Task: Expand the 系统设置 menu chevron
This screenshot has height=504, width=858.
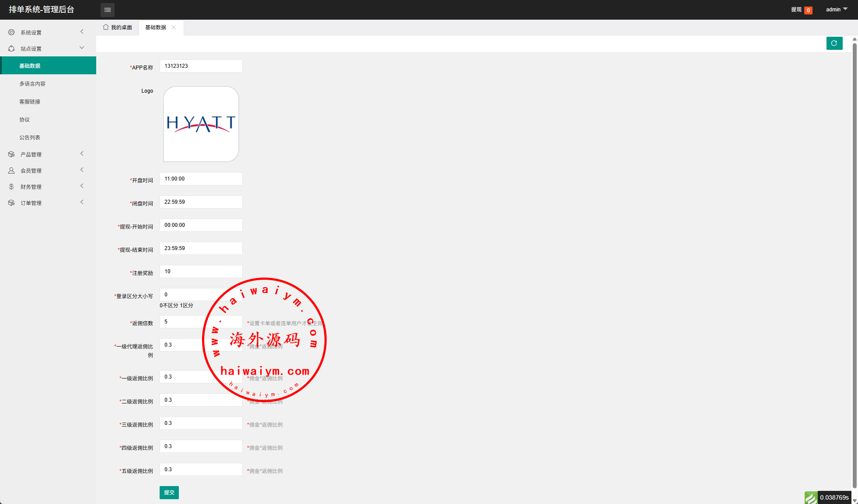Action: [82, 31]
